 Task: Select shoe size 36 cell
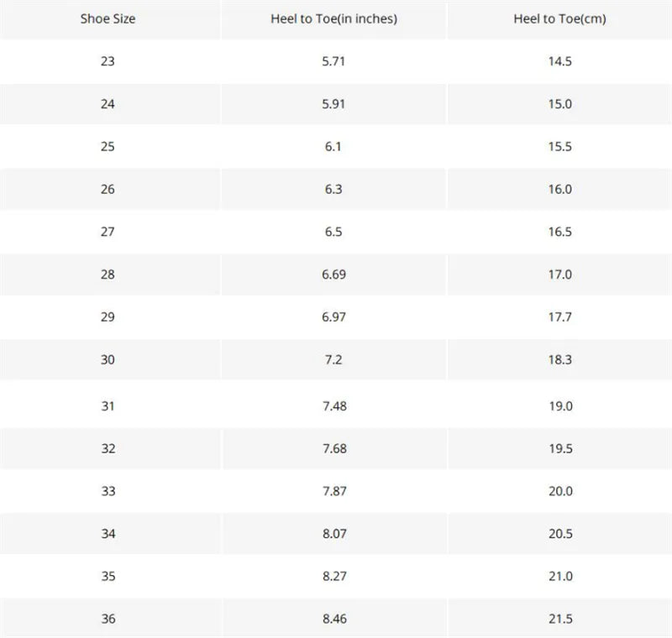(x=108, y=619)
